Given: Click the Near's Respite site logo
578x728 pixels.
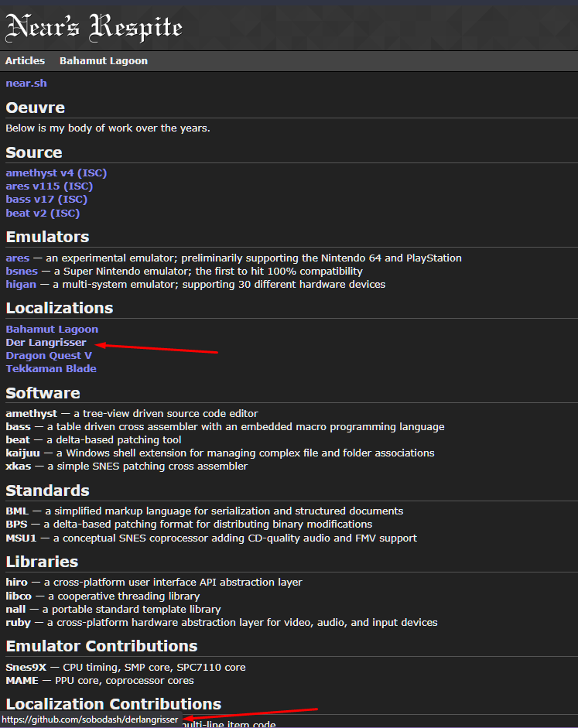Looking at the screenshot, I should pos(94,27).
